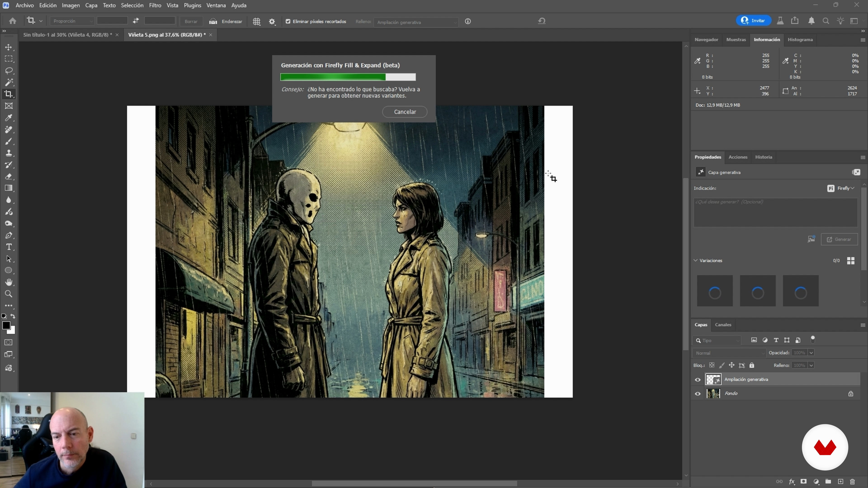Select the Rectangular Marquee tool
This screenshot has height=488, width=868.
click(9, 59)
